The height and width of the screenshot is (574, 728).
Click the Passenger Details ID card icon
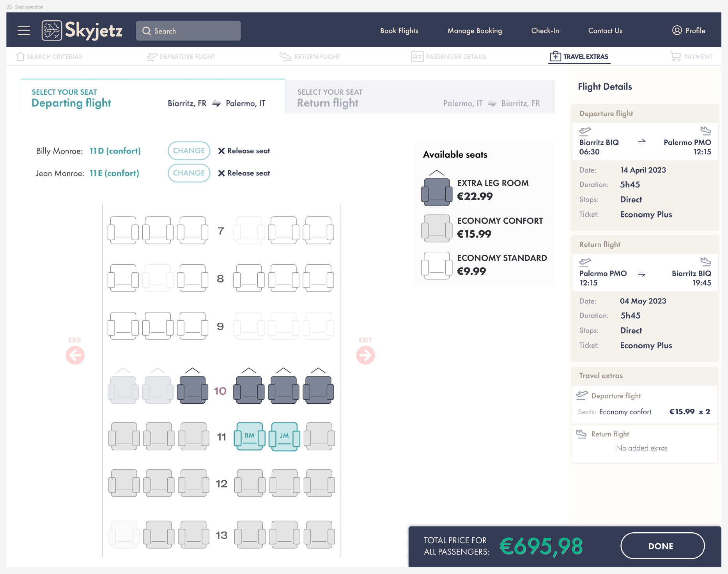(417, 57)
